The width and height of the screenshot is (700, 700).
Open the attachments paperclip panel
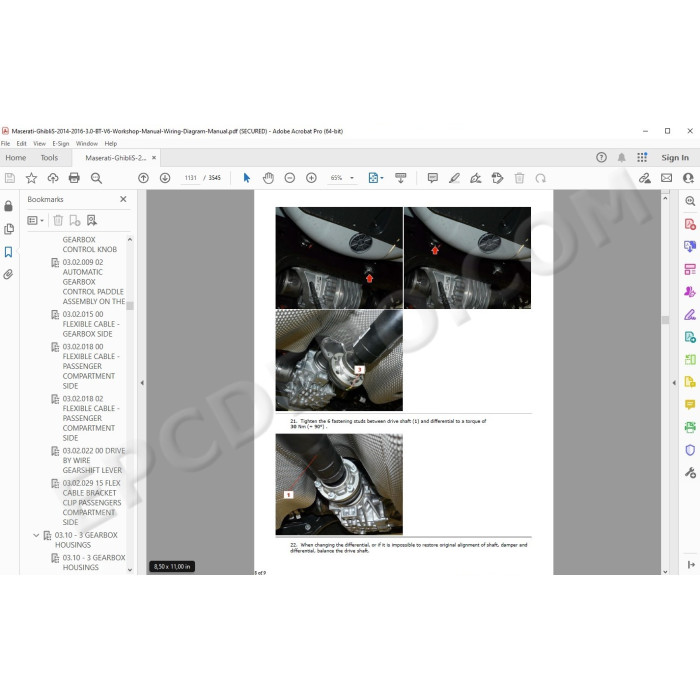click(x=8, y=274)
